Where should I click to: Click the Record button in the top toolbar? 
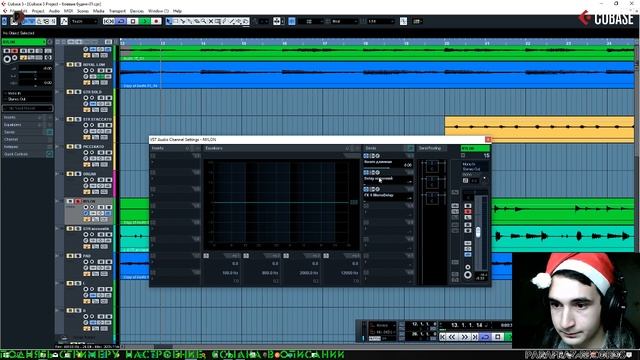coord(156,21)
